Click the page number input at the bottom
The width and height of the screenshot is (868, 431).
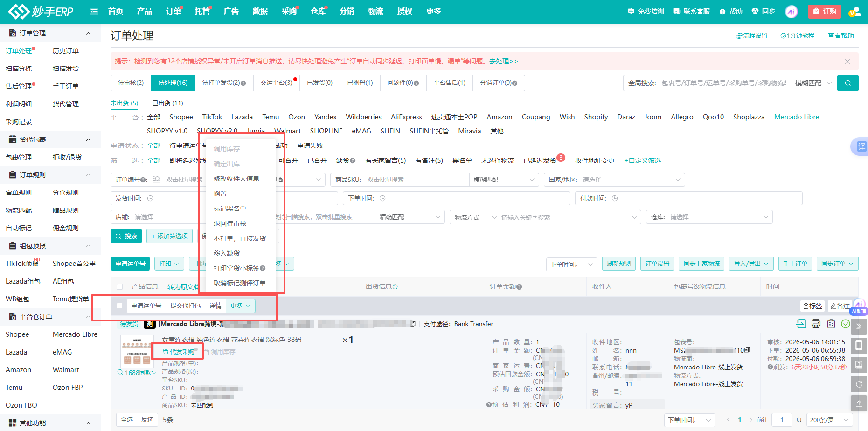coord(782,420)
